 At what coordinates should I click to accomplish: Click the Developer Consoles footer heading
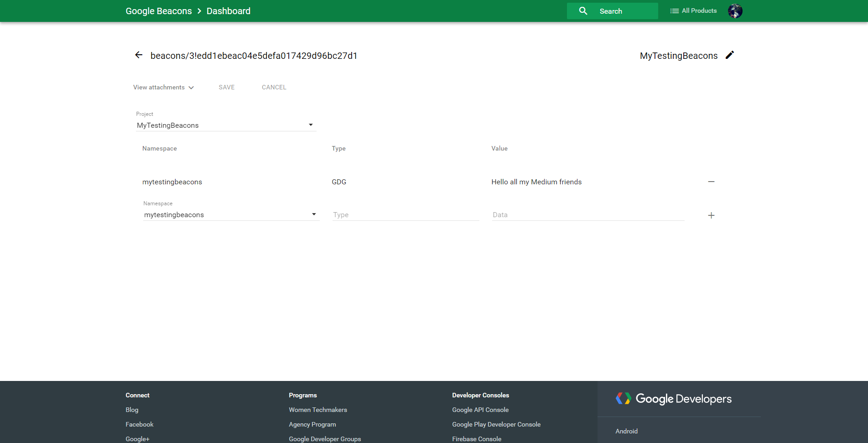click(480, 395)
